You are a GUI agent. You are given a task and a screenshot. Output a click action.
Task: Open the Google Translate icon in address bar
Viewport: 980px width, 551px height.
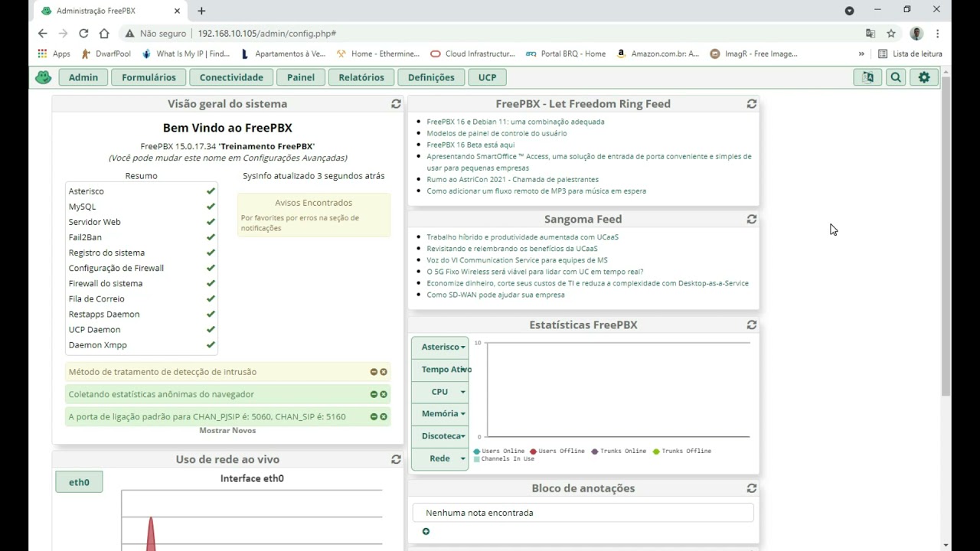coord(871,34)
